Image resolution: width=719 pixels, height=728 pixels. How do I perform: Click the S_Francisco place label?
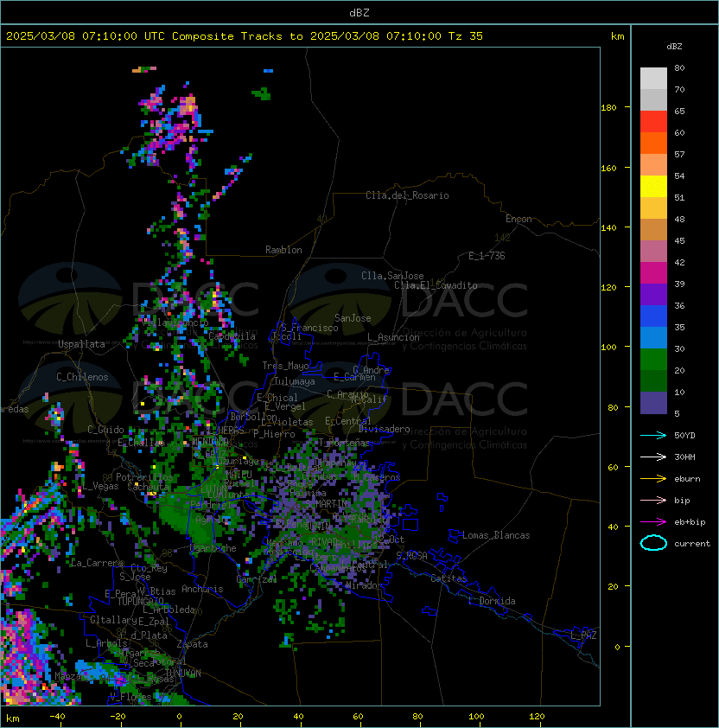[309, 328]
